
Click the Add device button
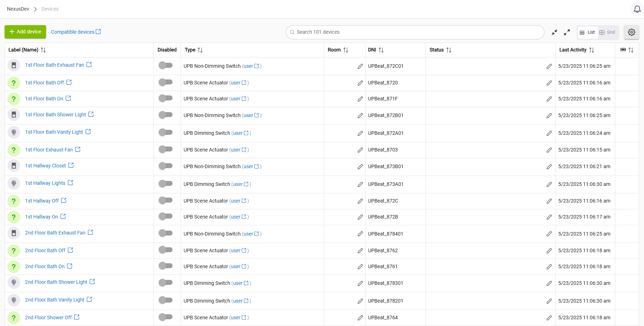click(x=25, y=32)
